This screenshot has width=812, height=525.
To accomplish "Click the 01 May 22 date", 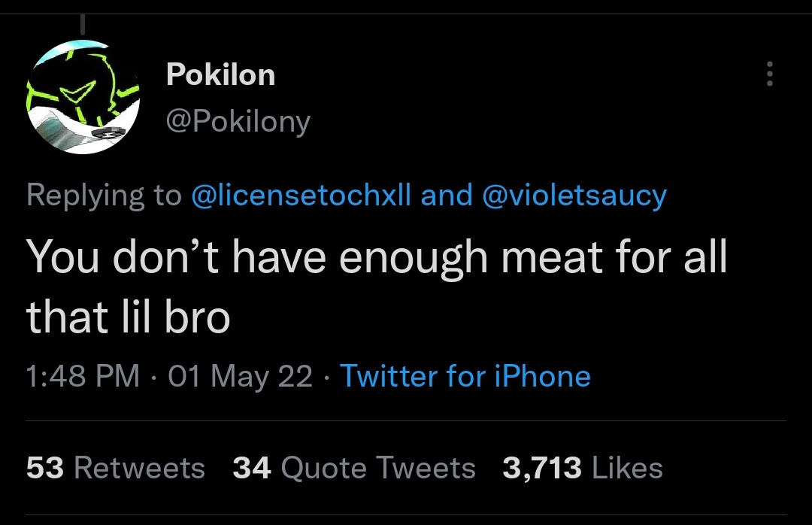I will pyautogui.click(x=241, y=376).
